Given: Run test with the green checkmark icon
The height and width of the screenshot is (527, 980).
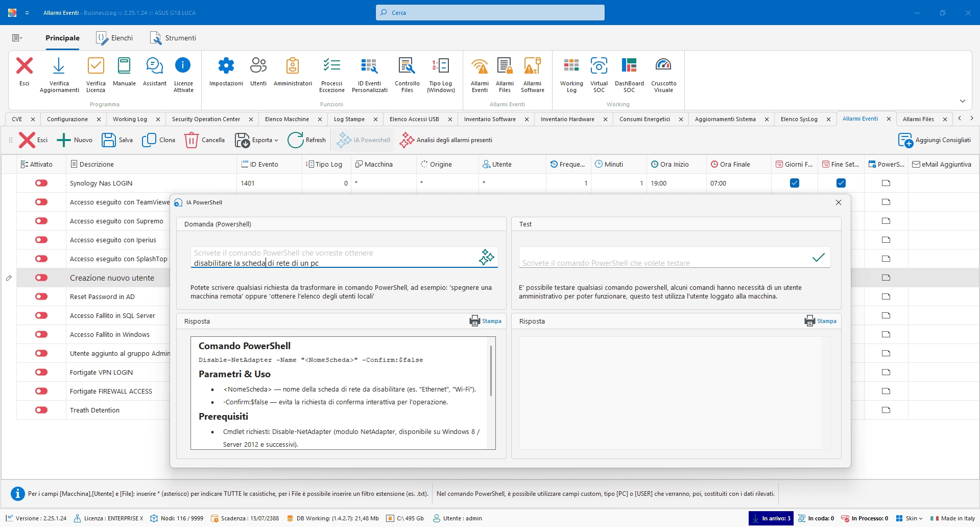Looking at the screenshot, I should click(818, 257).
